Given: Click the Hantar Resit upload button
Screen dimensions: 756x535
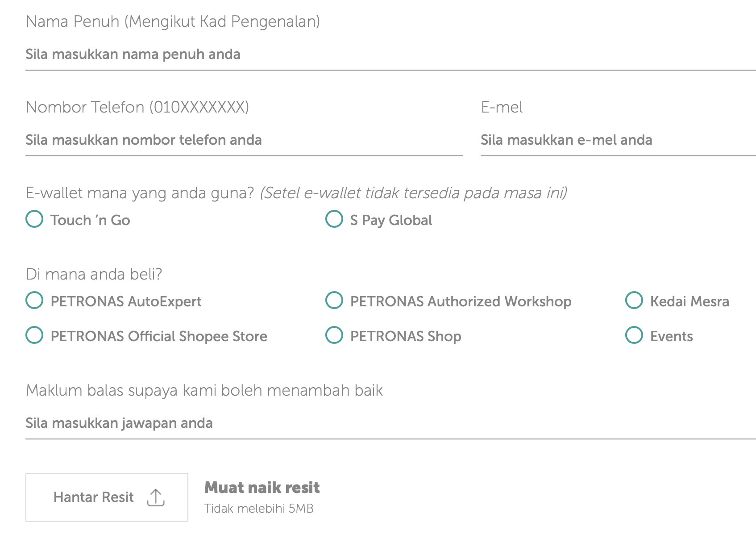Looking at the screenshot, I should 107,497.
